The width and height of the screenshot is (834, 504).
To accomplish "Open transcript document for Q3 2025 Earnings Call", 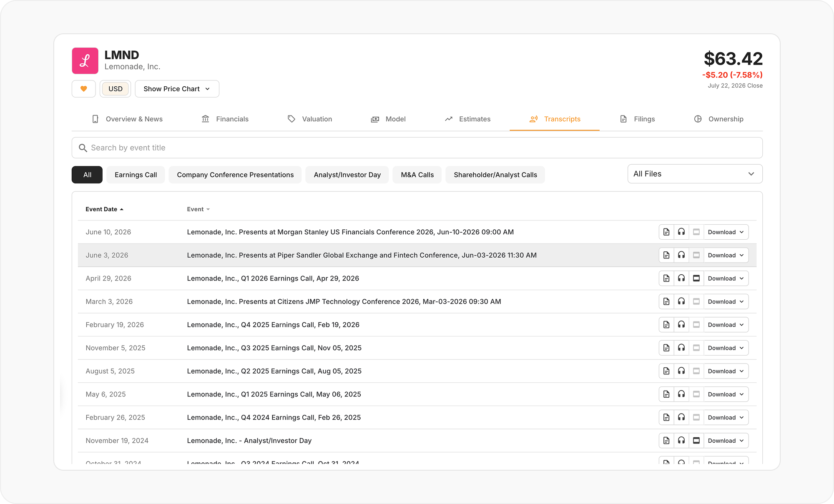I will (666, 348).
